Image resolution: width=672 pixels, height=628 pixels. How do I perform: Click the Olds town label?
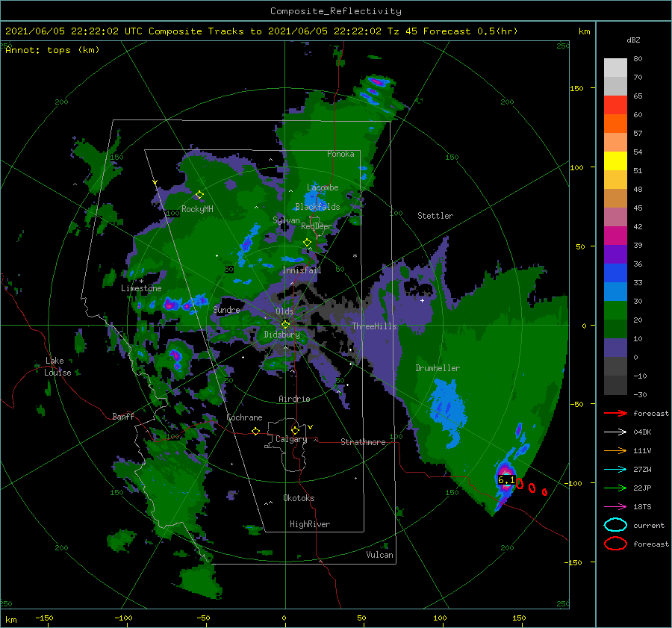tap(284, 311)
